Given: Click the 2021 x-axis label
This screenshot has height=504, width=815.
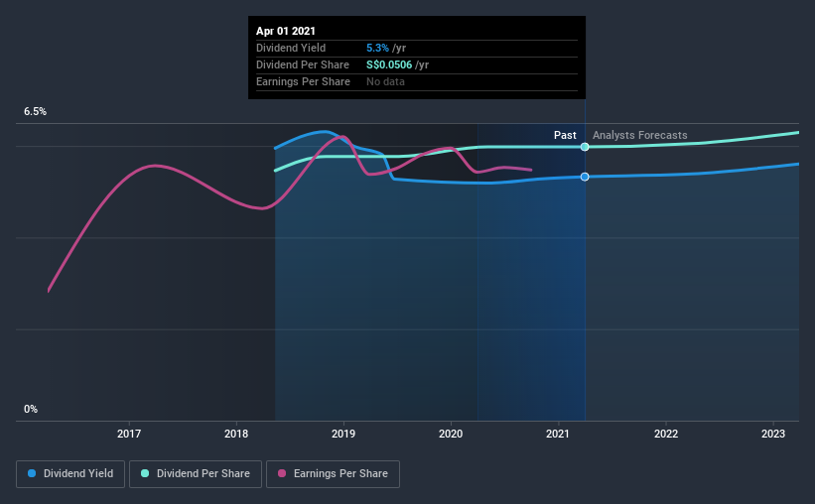Looking at the screenshot, I should click(558, 434).
